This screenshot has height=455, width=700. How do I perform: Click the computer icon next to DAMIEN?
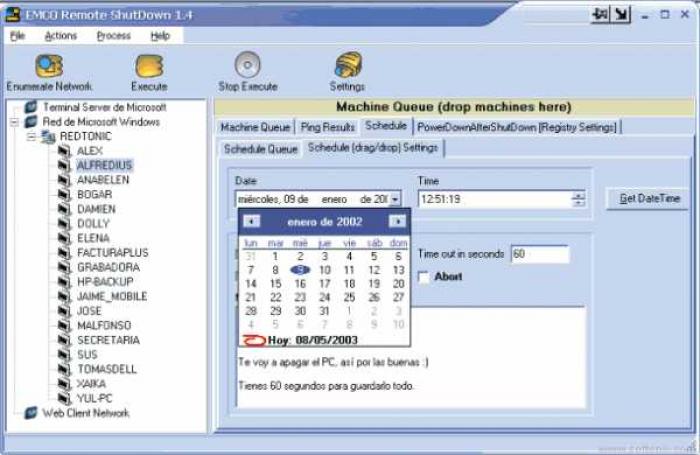pyautogui.click(x=64, y=209)
